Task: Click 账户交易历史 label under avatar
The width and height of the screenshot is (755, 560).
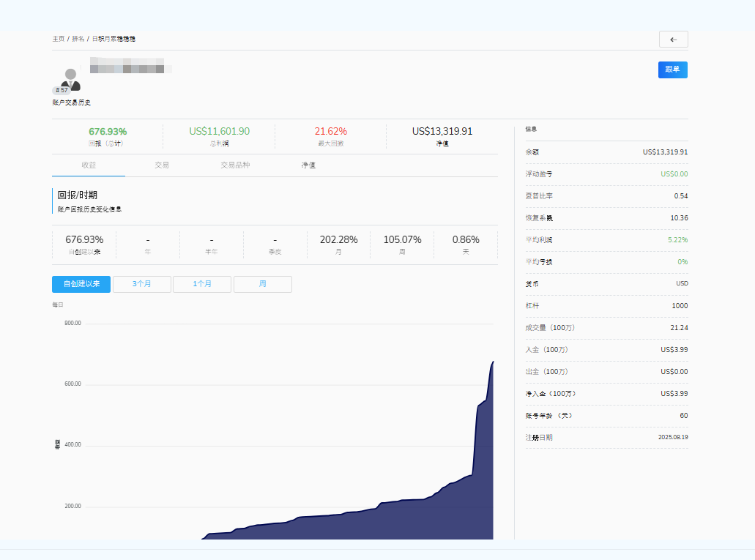Action: 71,102
